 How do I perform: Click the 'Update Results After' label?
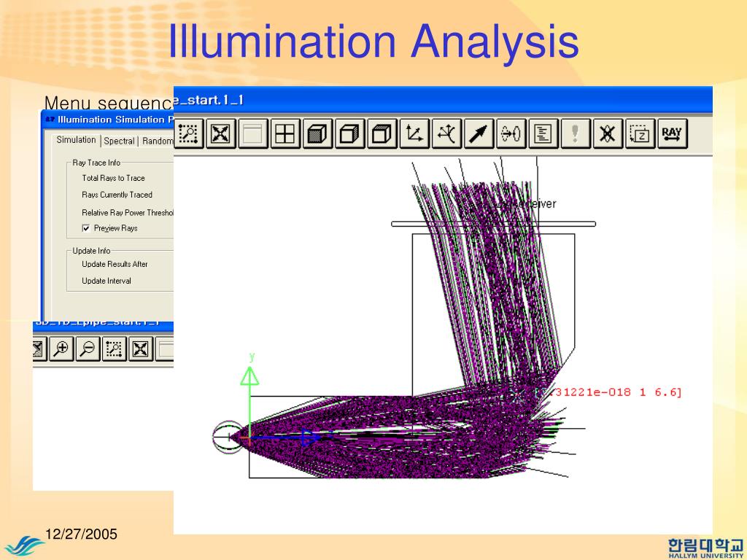(115, 264)
